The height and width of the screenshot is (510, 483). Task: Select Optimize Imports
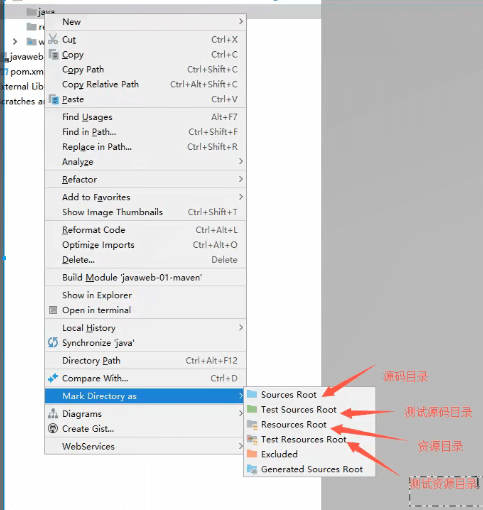pos(145,245)
